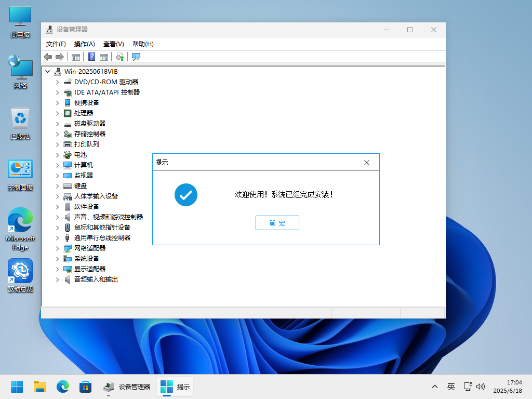Expand the IDE ATA/ATAPI 控制器 node
The height and width of the screenshot is (399, 532).
pos(57,92)
